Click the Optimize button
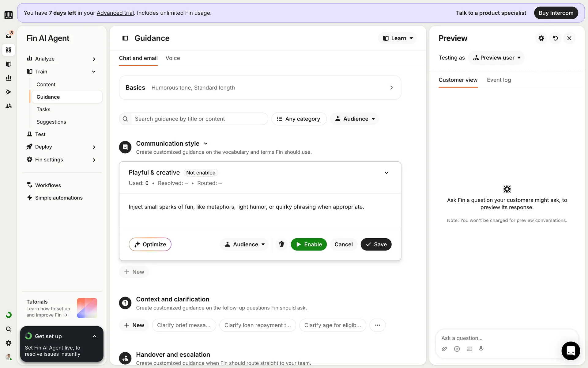588x368 pixels. click(x=150, y=244)
